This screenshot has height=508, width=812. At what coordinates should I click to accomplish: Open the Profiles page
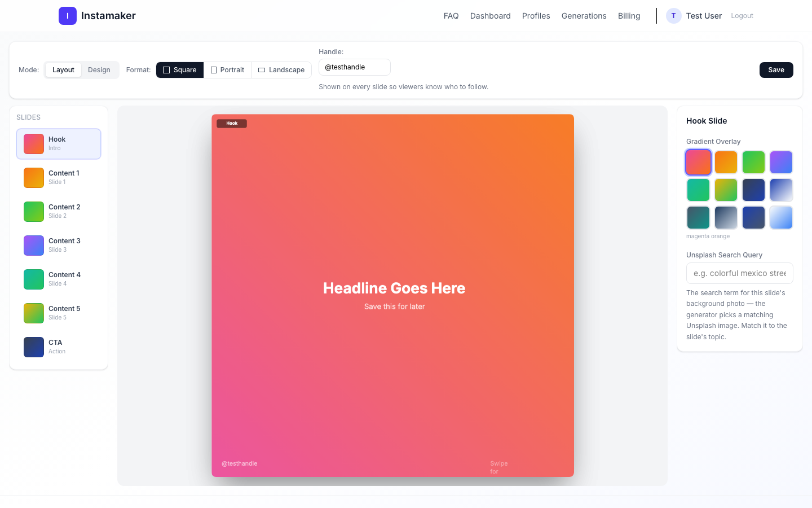(x=536, y=16)
